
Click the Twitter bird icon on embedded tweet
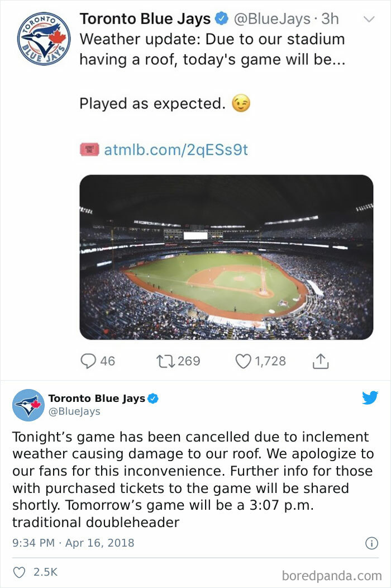click(370, 398)
